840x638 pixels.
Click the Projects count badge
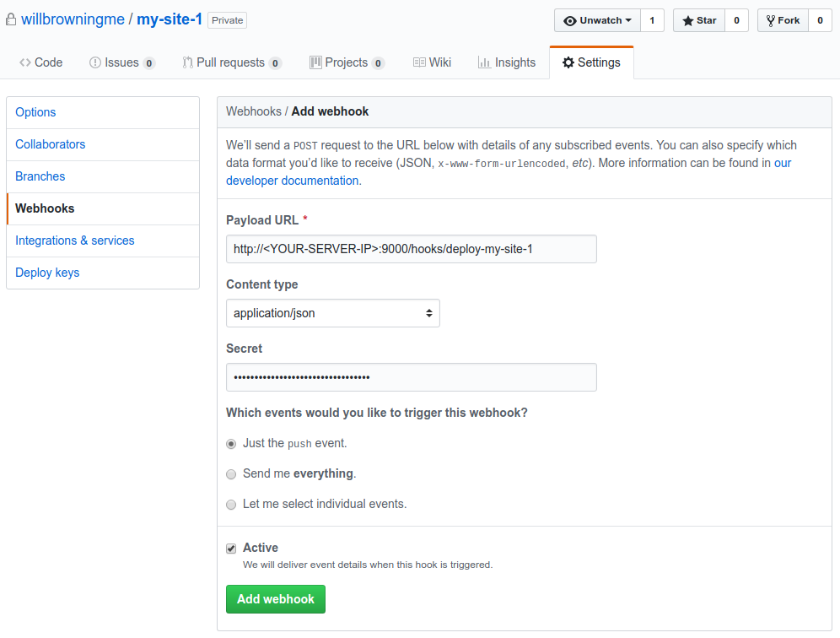[378, 63]
